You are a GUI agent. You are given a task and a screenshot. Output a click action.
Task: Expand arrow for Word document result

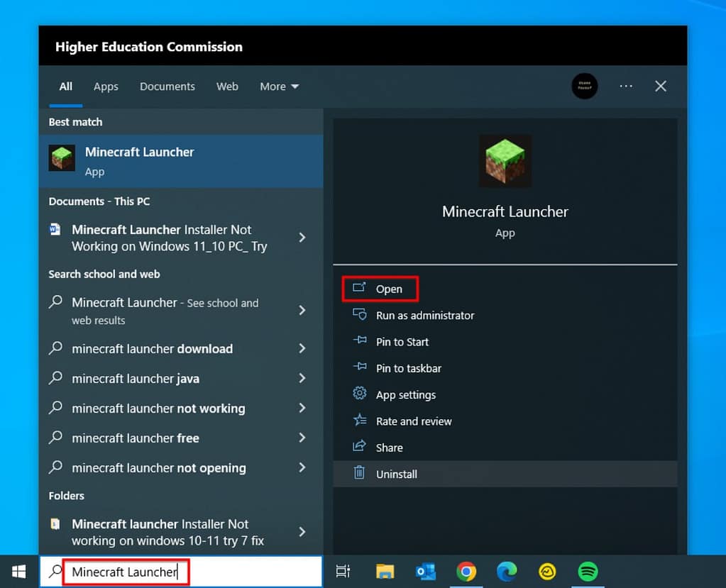tap(302, 238)
